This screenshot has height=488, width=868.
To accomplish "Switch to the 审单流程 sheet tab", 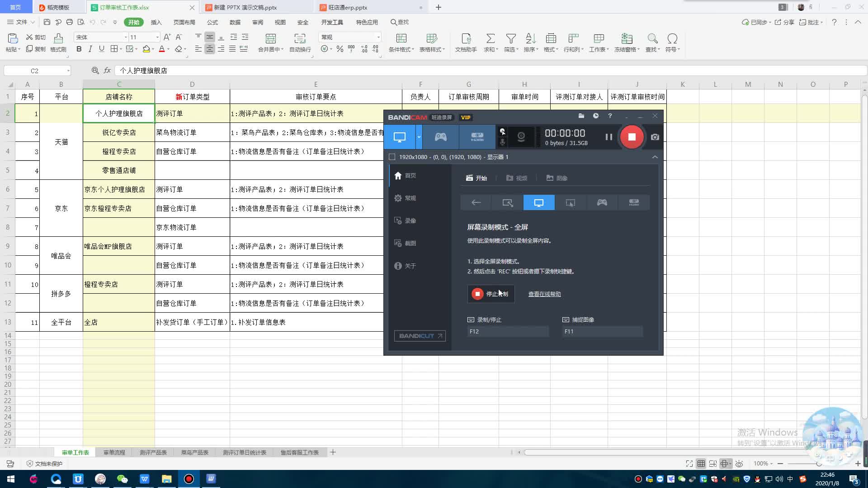I will [x=114, y=452].
